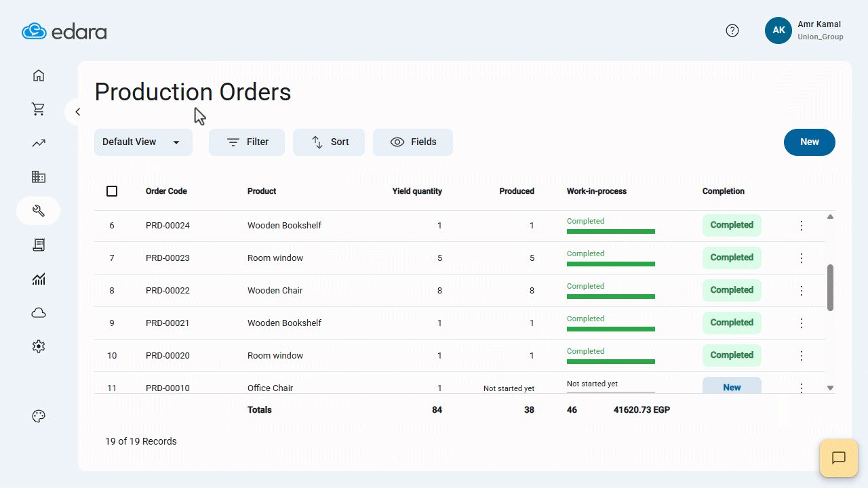Open the Fields visibility panel
The width and height of the screenshot is (868, 488).
413,142
